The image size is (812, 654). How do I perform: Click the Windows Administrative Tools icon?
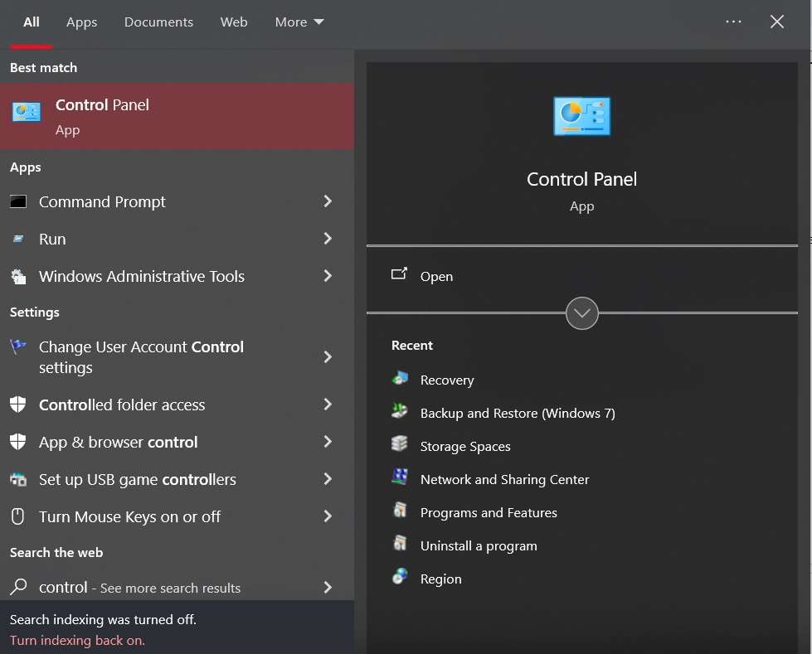18,276
